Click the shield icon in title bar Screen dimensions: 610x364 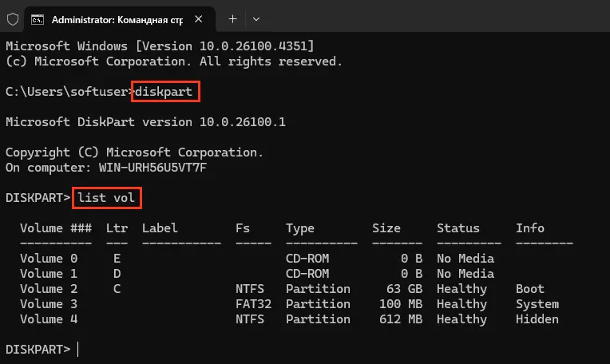tap(13, 19)
